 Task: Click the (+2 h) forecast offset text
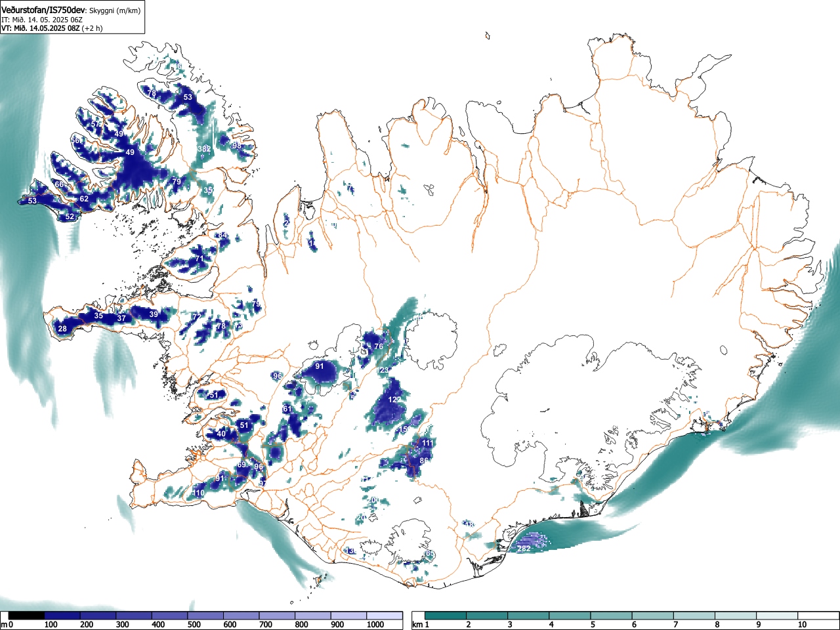(92, 28)
